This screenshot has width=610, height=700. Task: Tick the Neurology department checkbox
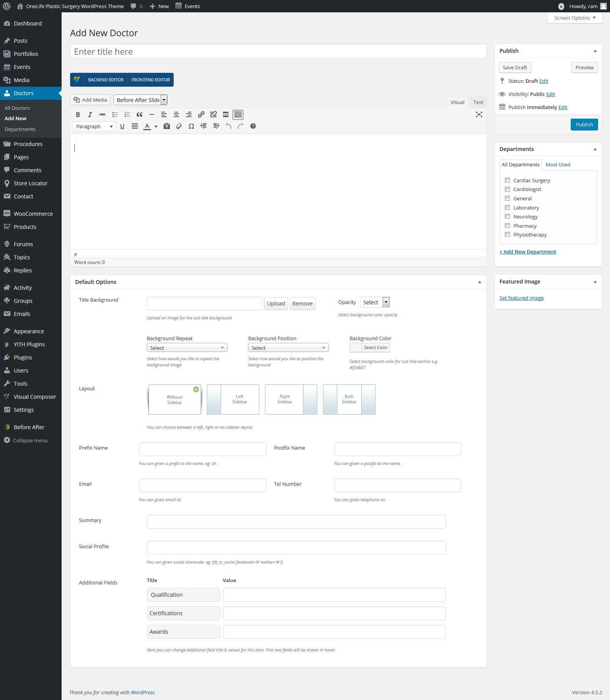tap(507, 217)
